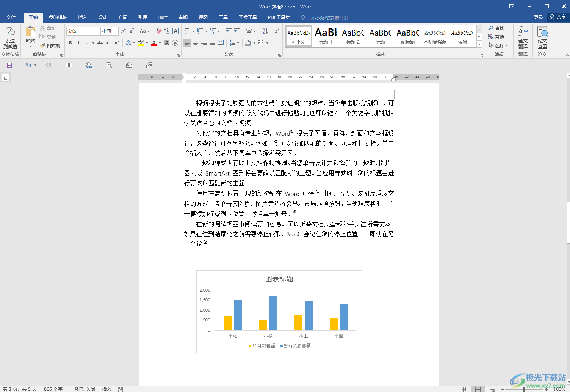Click the Grow Font icon

(123, 31)
